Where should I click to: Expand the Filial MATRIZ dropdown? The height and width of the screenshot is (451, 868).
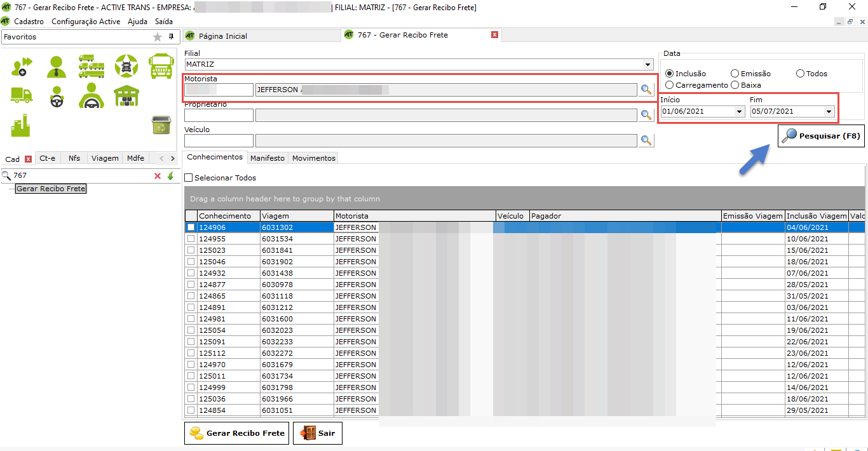648,65
